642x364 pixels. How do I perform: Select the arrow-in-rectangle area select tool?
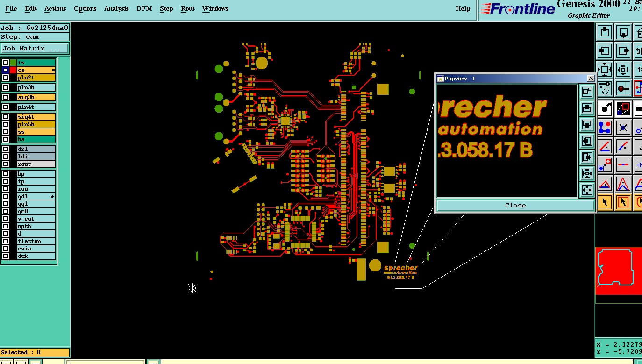tap(623, 202)
